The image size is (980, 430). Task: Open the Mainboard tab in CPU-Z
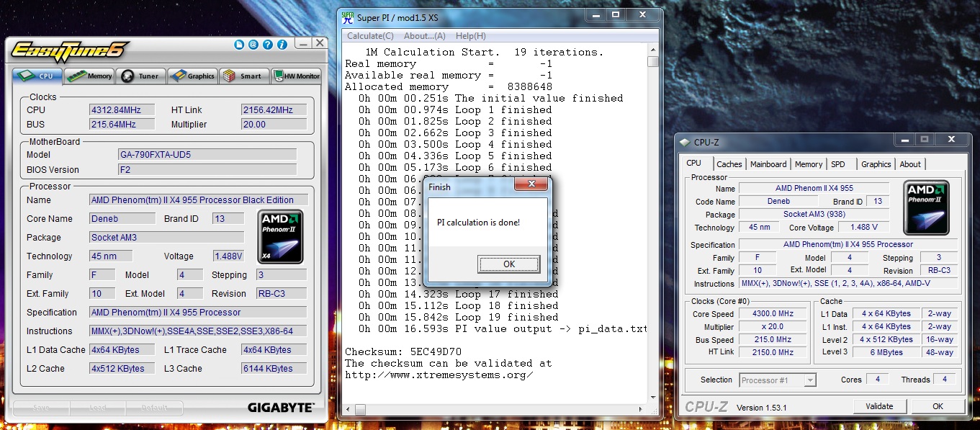(x=768, y=164)
